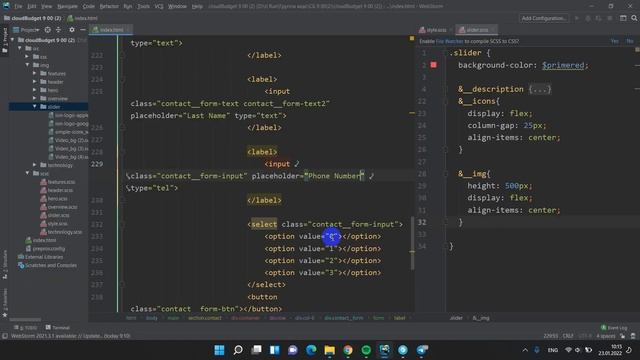
Task: Open the Project tool window side tab
Action: (4, 40)
